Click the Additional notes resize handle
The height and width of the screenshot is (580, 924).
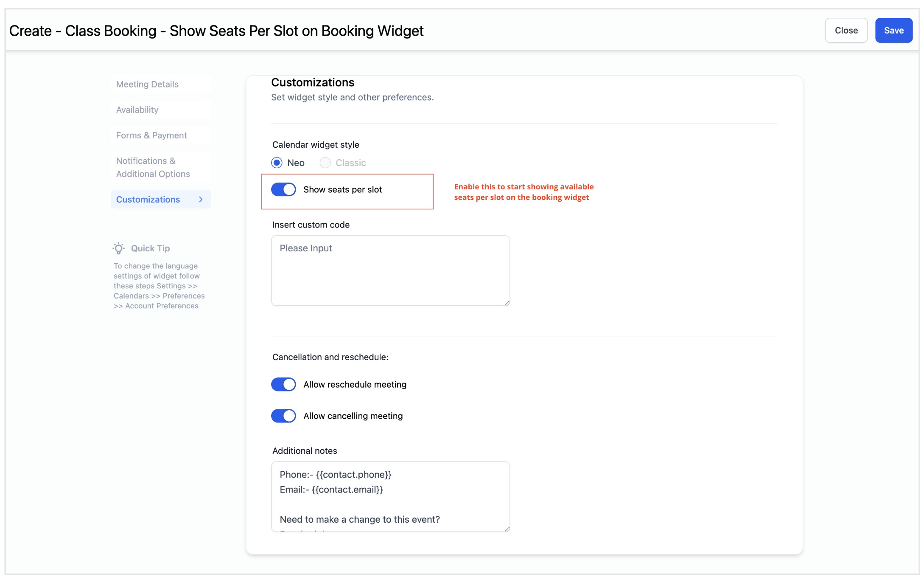pyautogui.click(x=507, y=529)
